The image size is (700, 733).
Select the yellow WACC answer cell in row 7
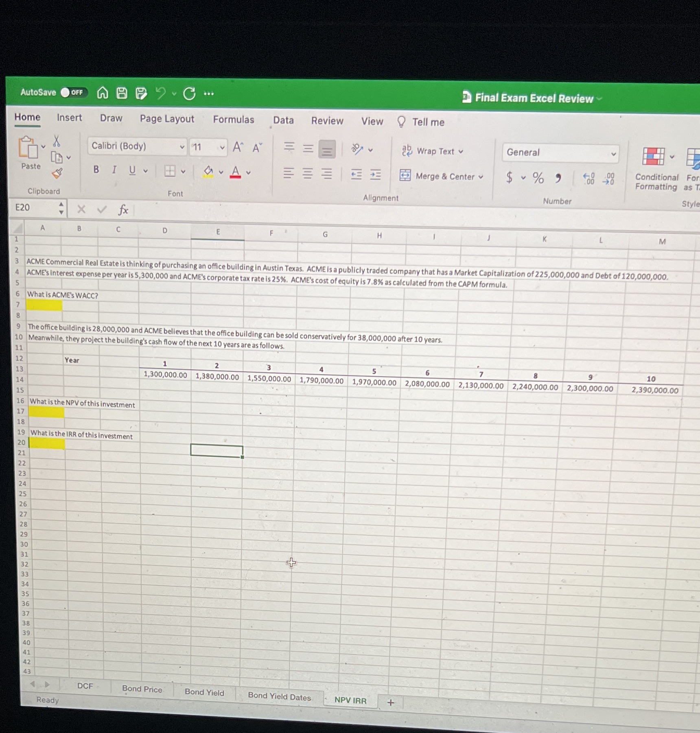coord(44,305)
